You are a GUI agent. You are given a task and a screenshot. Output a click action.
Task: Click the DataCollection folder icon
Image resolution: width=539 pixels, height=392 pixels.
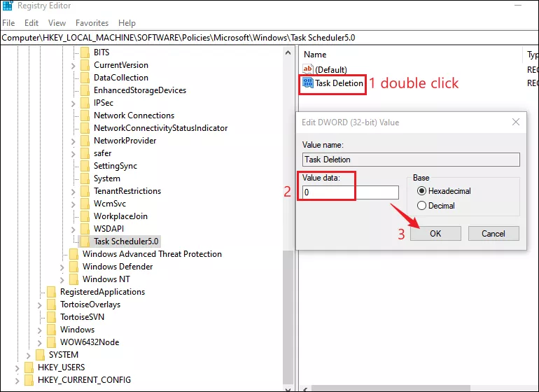click(x=85, y=78)
